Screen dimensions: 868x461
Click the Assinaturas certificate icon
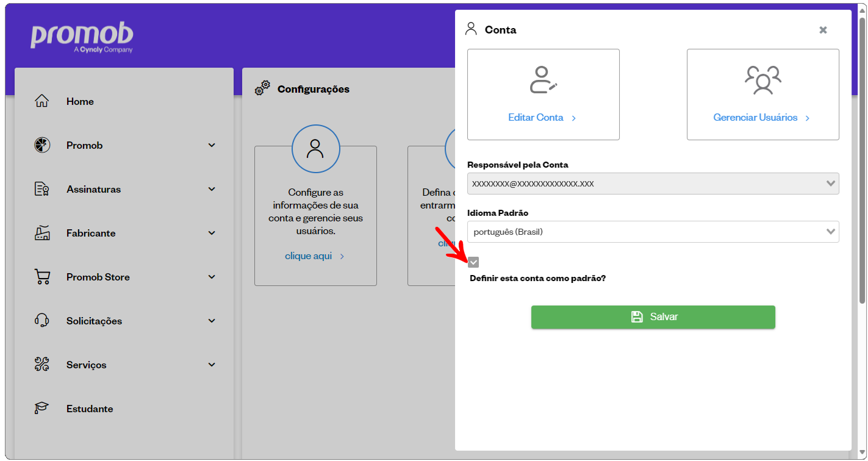[x=41, y=189]
